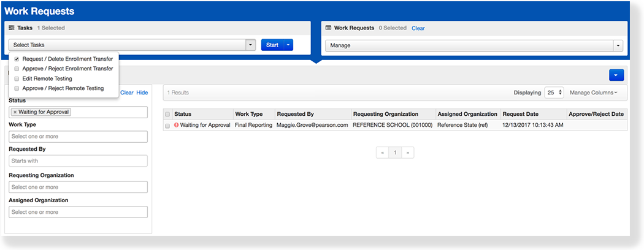Check Approve / Reject Enrollment Transfer option

click(x=17, y=69)
